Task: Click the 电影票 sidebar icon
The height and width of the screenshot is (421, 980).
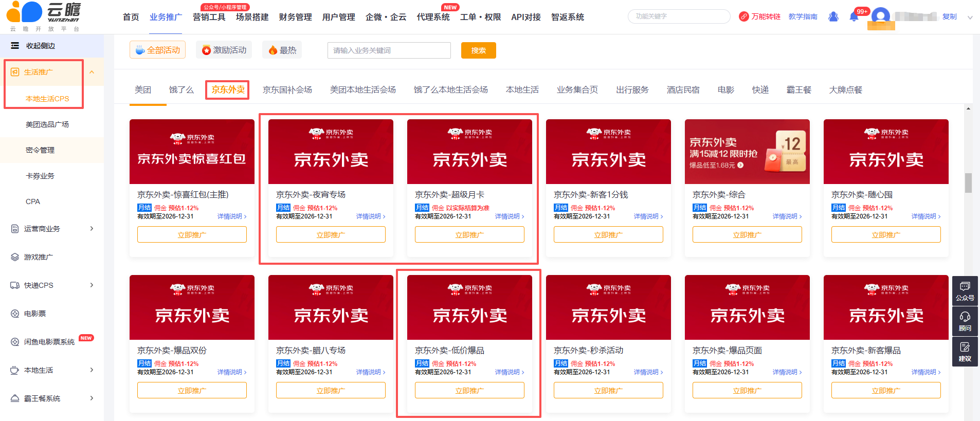Action: point(15,314)
